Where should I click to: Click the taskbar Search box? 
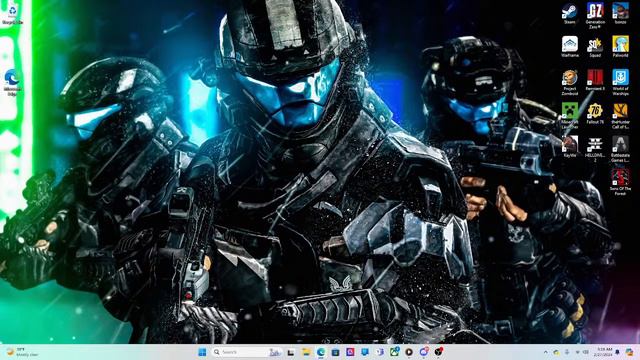(x=248, y=352)
